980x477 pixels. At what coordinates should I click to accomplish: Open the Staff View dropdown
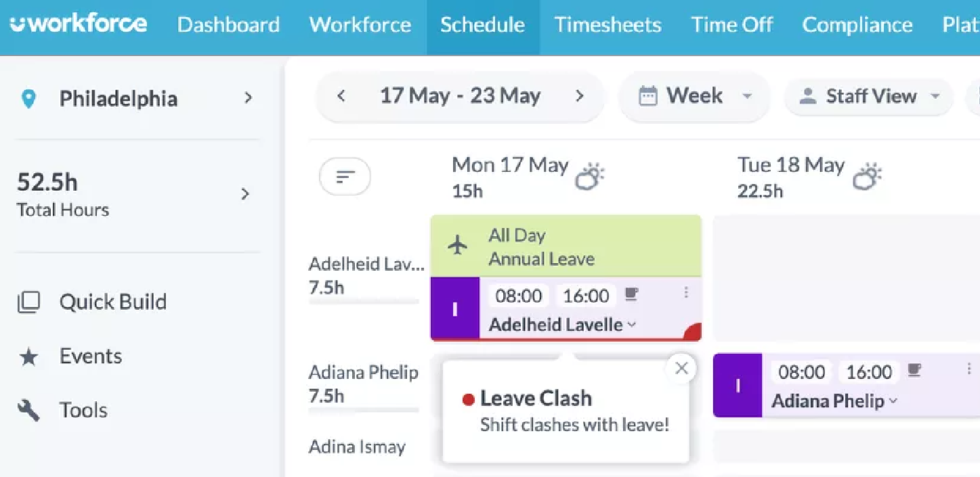click(x=937, y=97)
